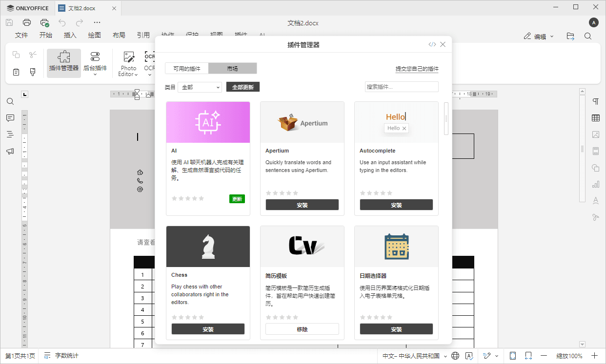Toggle spell checking in the status bar
The image size is (606, 364).
[x=470, y=356]
